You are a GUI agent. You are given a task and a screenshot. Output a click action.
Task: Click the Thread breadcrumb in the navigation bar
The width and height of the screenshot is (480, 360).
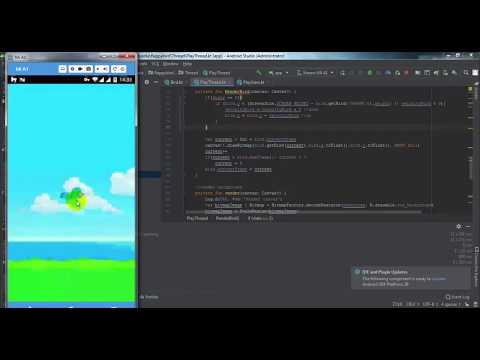tap(188, 73)
